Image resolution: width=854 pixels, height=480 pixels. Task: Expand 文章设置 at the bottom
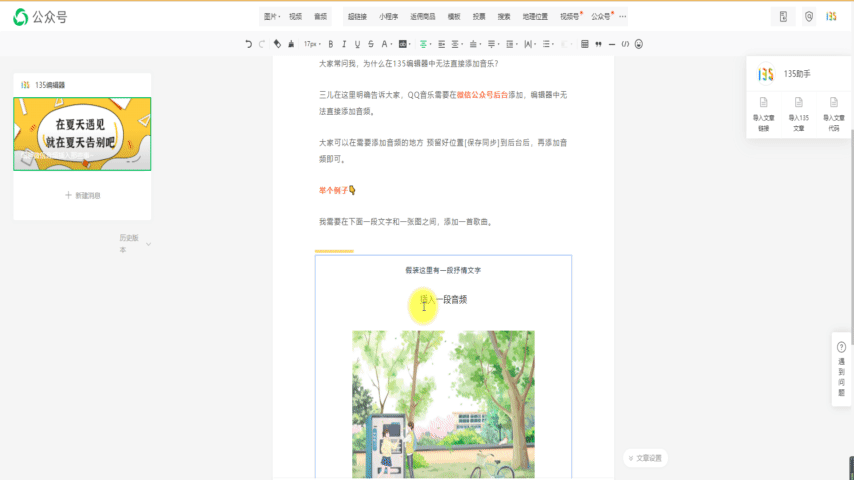click(645, 458)
